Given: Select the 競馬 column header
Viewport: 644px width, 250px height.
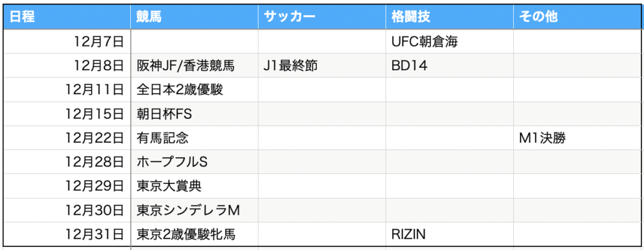Looking at the screenshot, I should tap(194, 17).
